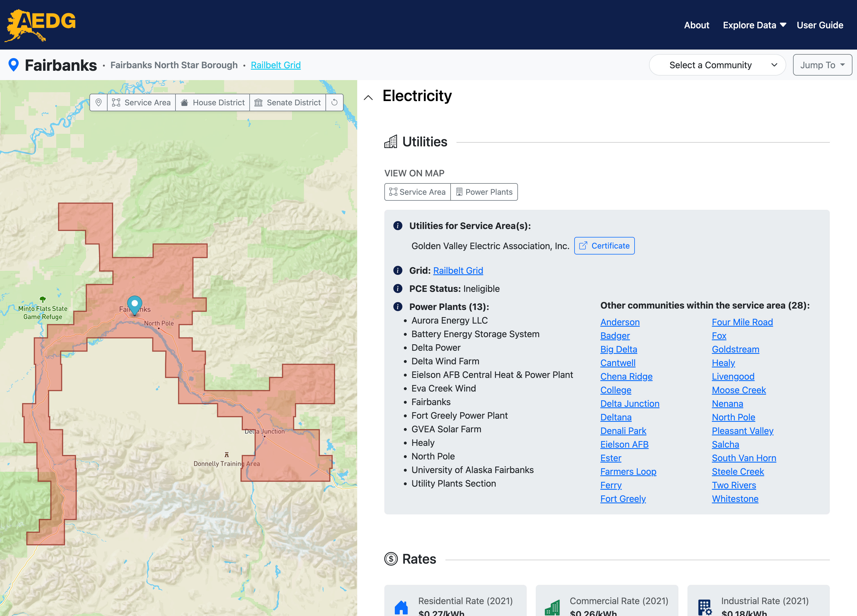857x616 pixels.
Task: Click the Fairbanks marker pin on the map
Action: coord(134,304)
